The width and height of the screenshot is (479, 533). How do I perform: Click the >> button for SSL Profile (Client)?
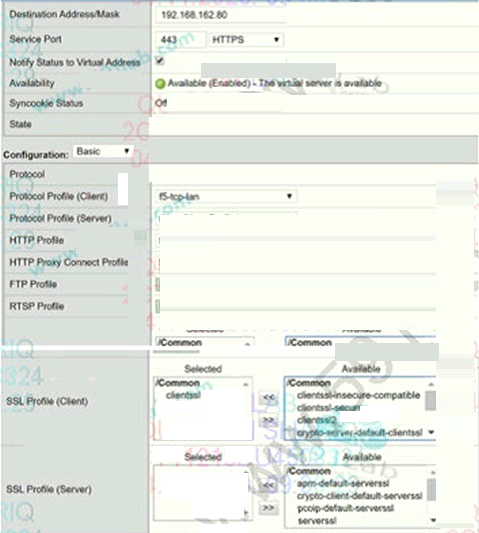(268, 420)
